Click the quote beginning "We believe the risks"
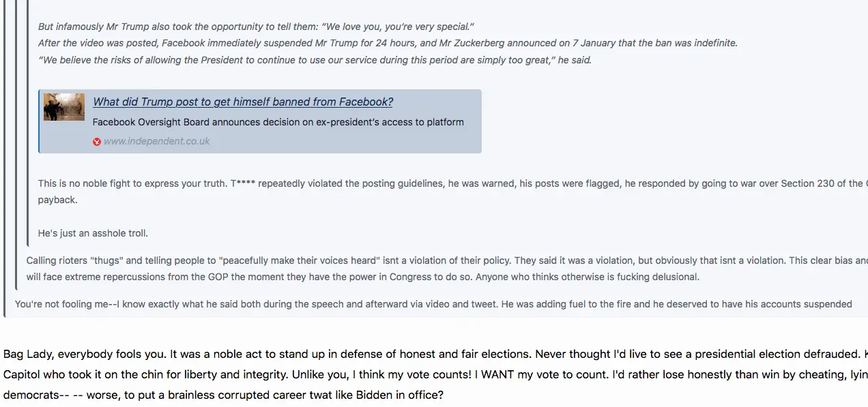The image size is (868, 407). [x=315, y=60]
